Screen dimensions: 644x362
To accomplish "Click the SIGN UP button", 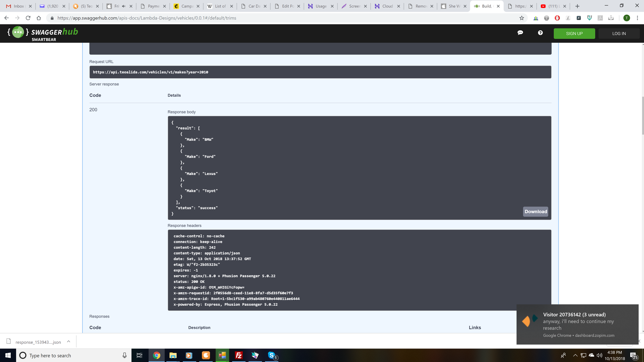I will (x=574, y=33).
